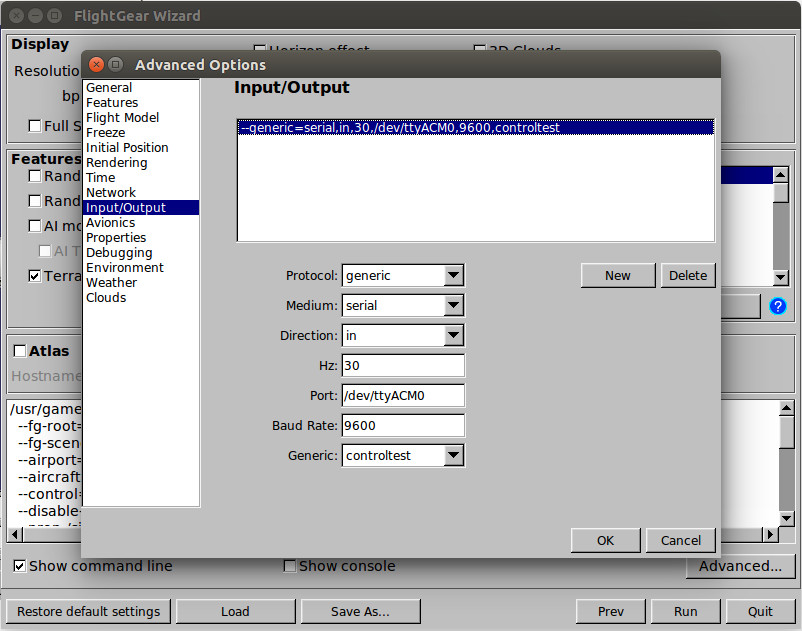Click the Baud Rate field
Viewport: 802px width, 631px height.
(403, 425)
